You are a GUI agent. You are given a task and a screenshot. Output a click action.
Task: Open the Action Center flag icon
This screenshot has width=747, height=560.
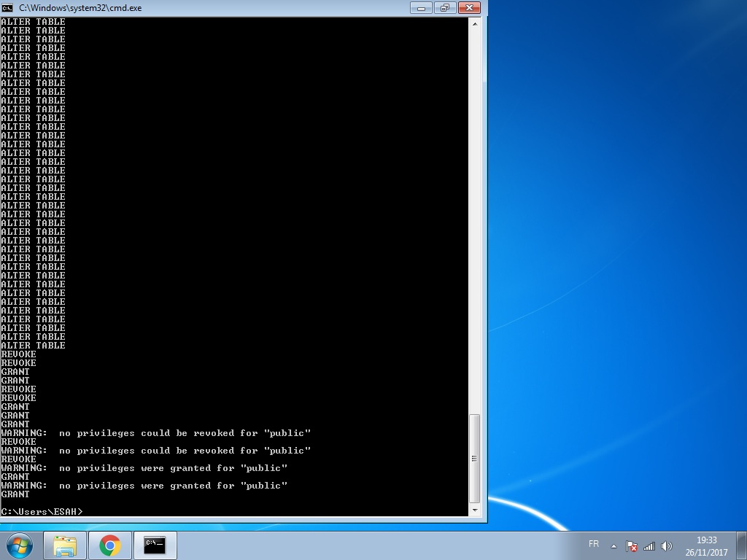[632, 546]
